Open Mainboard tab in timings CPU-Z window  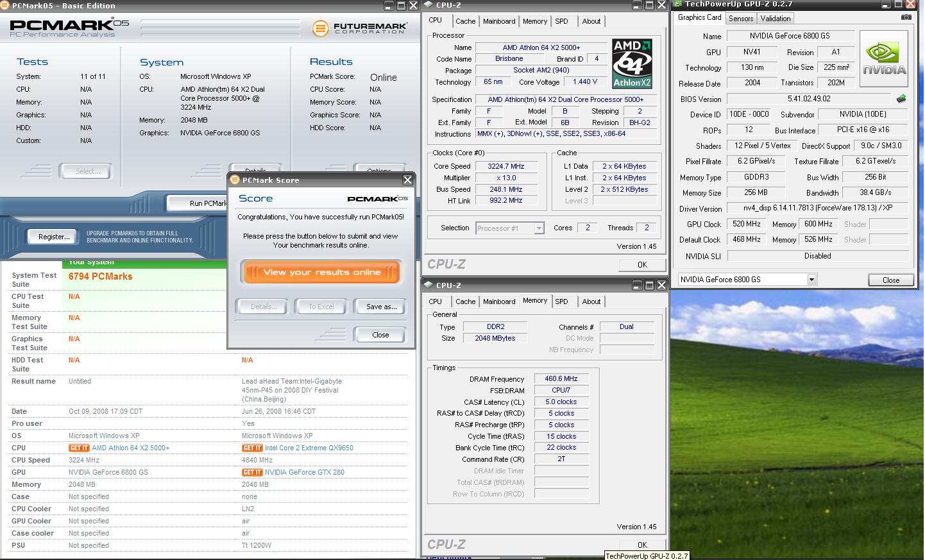[x=499, y=301]
